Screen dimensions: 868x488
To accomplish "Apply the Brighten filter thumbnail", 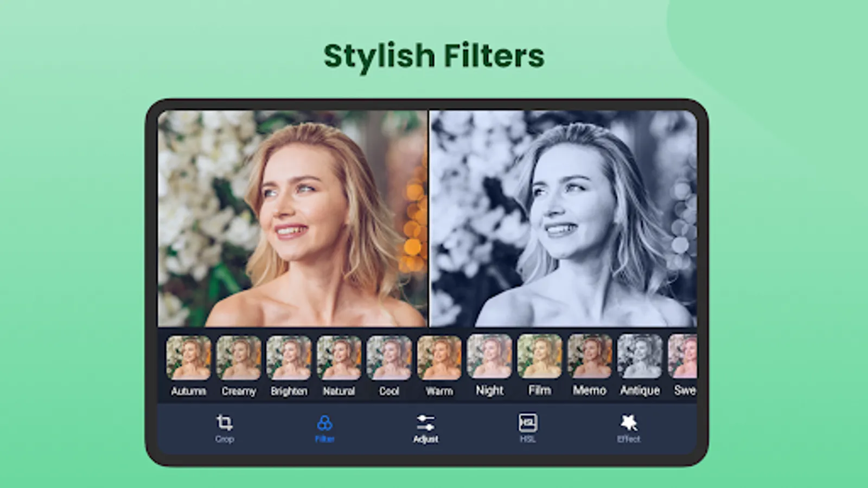I will point(289,357).
